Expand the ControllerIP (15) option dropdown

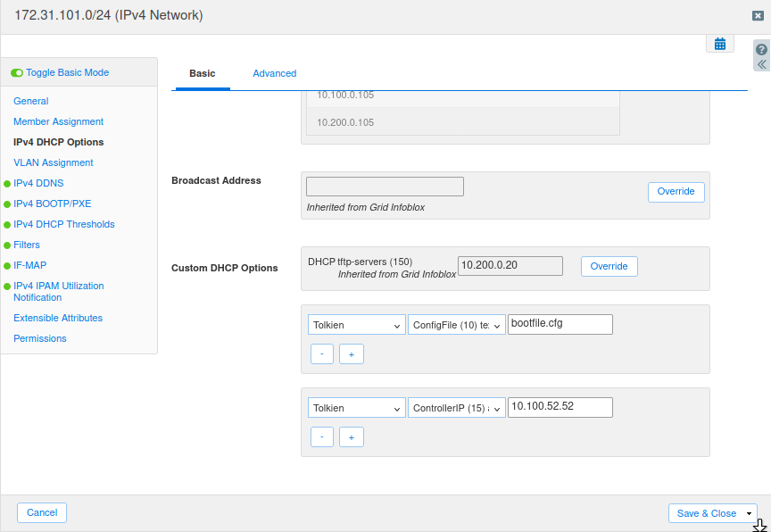pyautogui.click(x=457, y=409)
